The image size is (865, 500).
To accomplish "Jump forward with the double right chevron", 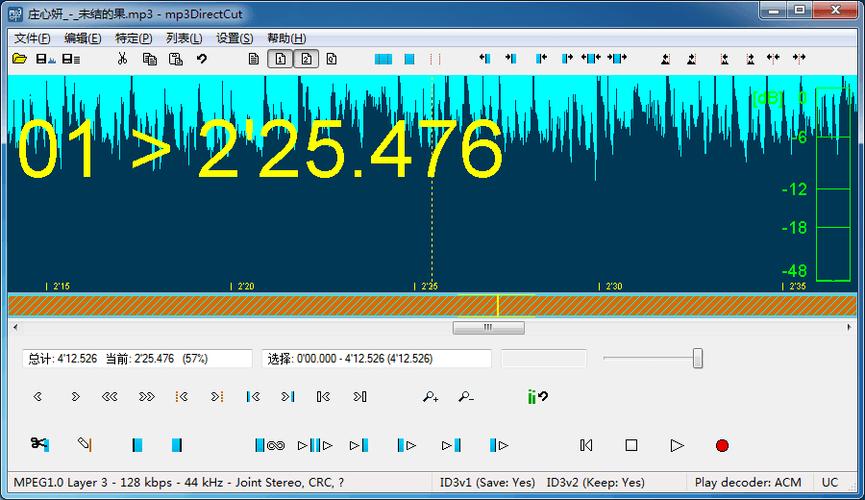I will point(147,396).
